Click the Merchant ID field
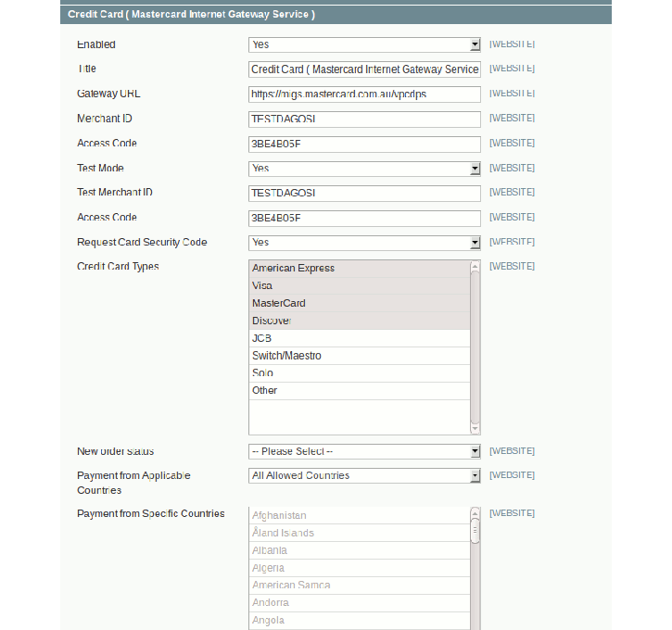The width and height of the screenshot is (672, 630). click(364, 120)
